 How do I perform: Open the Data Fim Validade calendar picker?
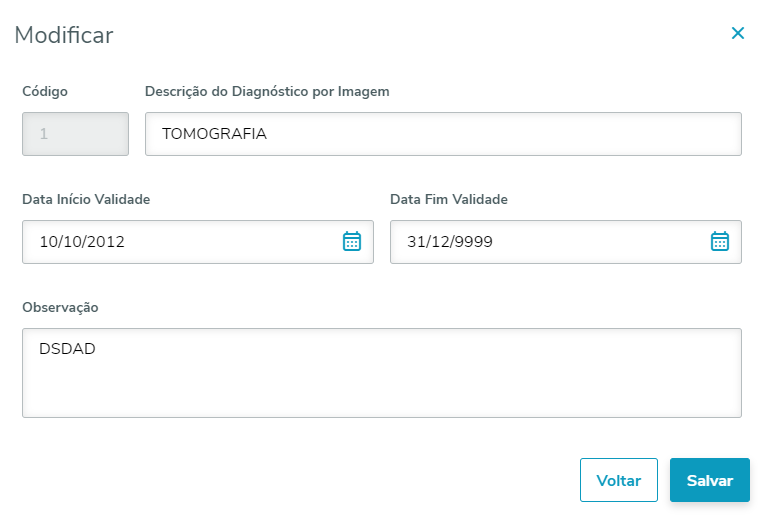[720, 241]
